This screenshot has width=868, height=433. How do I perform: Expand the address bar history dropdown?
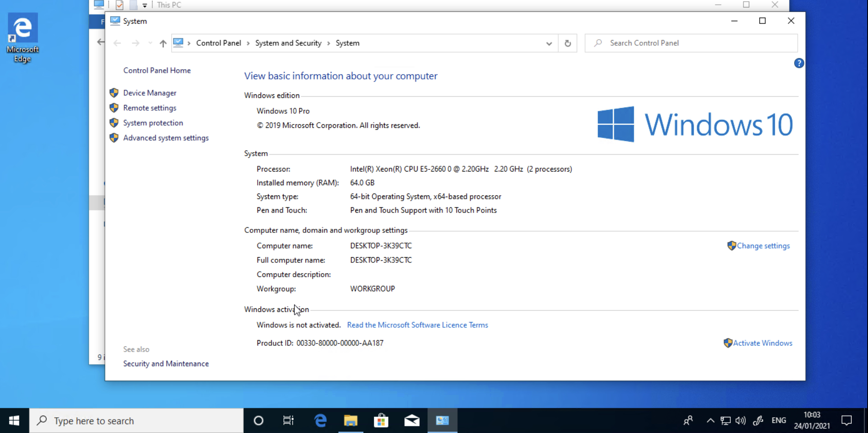(549, 43)
